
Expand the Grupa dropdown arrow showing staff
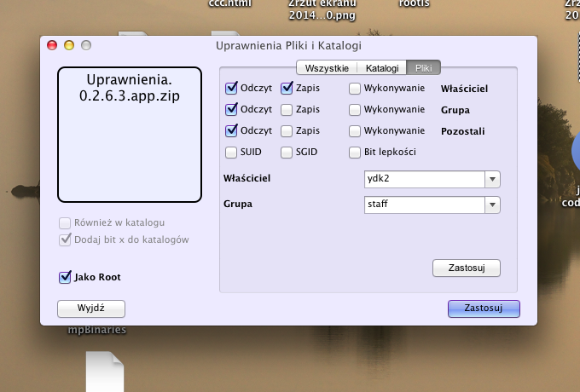tap(492, 205)
